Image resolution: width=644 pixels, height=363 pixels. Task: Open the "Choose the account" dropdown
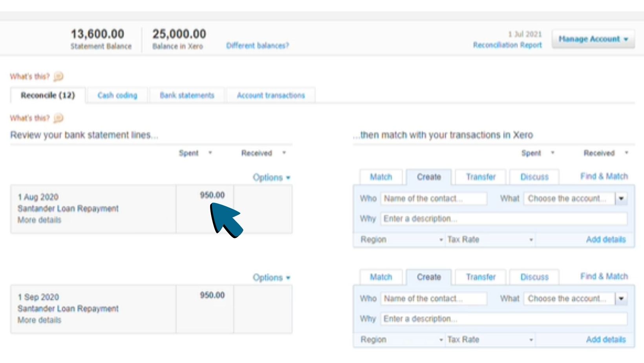pyautogui.click(x=621, y=198)
